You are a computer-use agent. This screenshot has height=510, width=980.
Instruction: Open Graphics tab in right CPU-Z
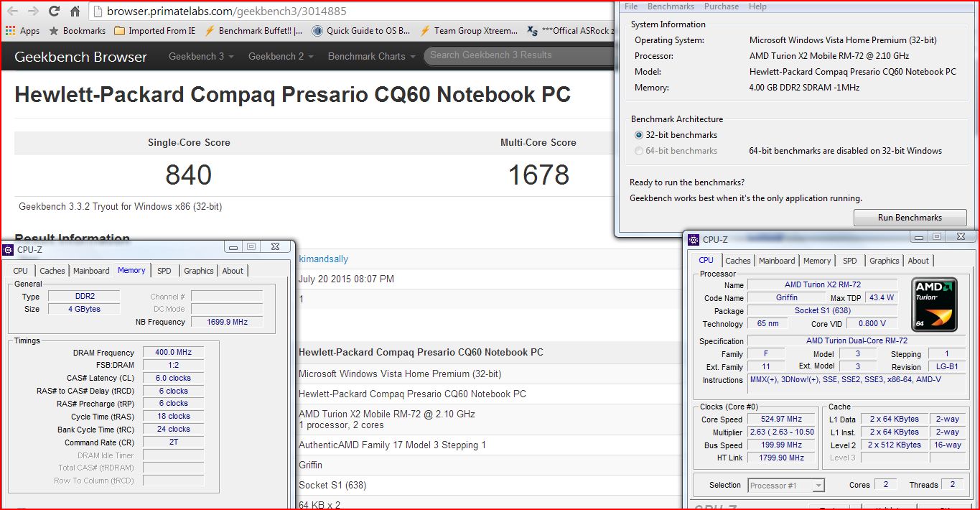coord(885,261)
